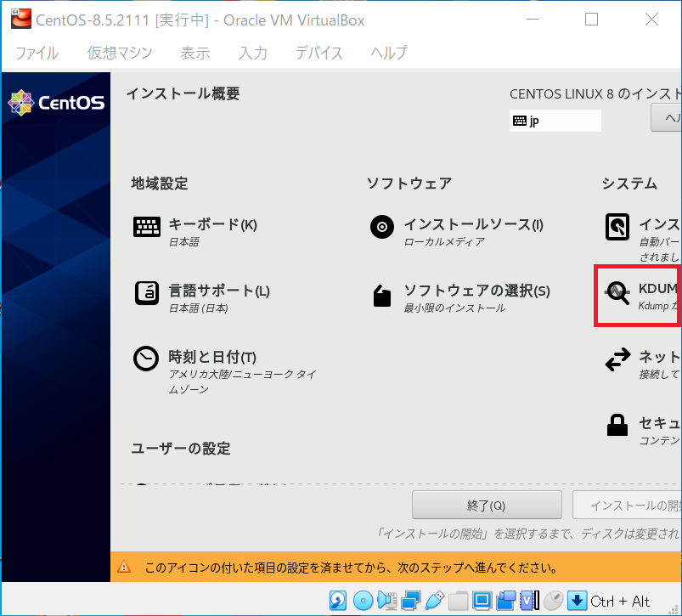
Task: Open the 表示 menu
Action: (195, 53)
